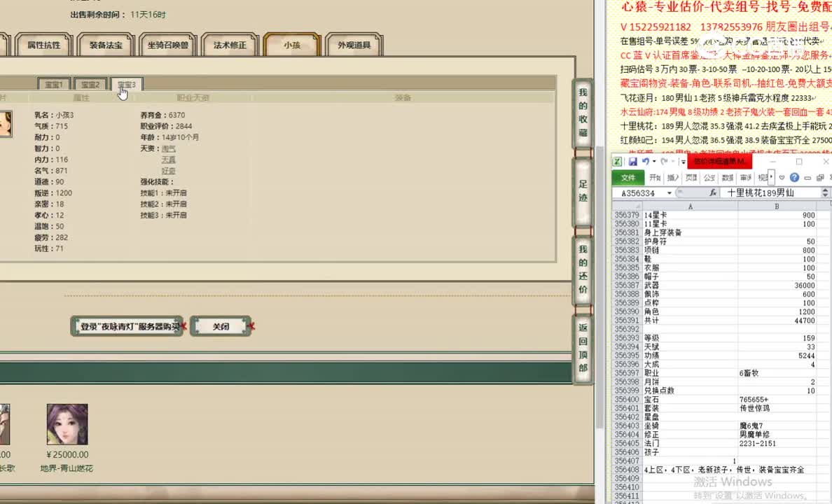Switch to the 宝宝2 tab

90,85
